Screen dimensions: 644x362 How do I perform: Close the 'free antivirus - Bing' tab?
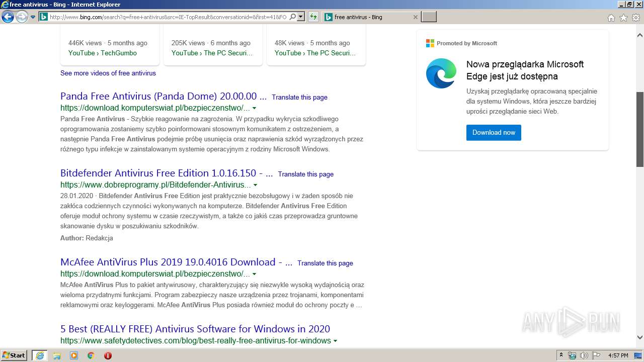point(416,17)
